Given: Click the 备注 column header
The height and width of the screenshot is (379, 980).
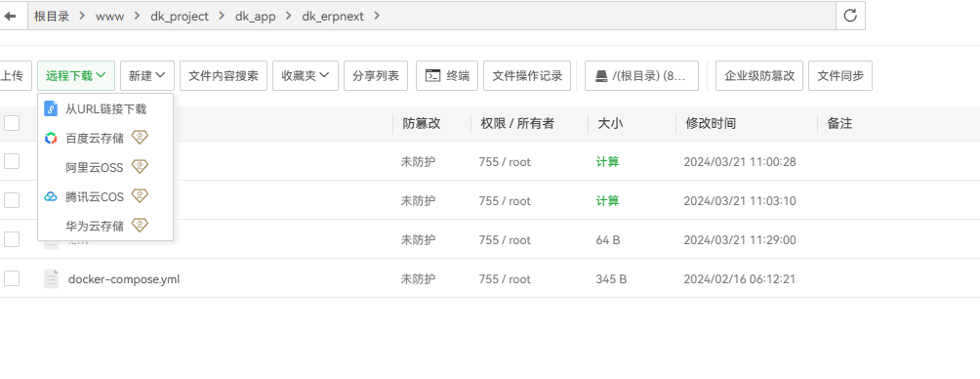Looking at the screenshot, I should 839,124.
